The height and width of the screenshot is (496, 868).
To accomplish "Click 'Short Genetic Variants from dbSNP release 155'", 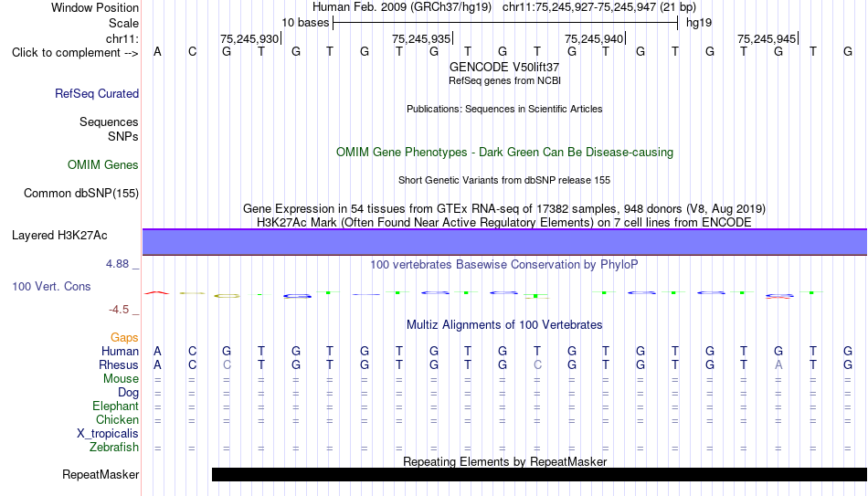I will (x=504, y=181).
